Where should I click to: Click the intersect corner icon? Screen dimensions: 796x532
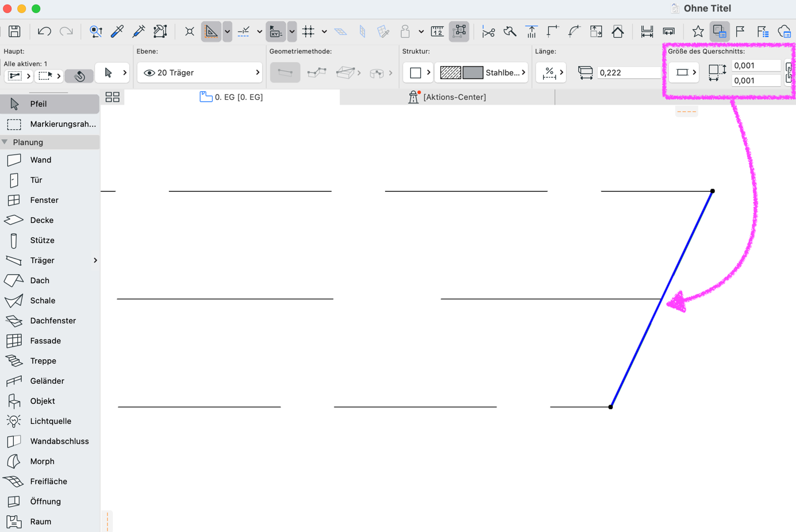point(553,32)
